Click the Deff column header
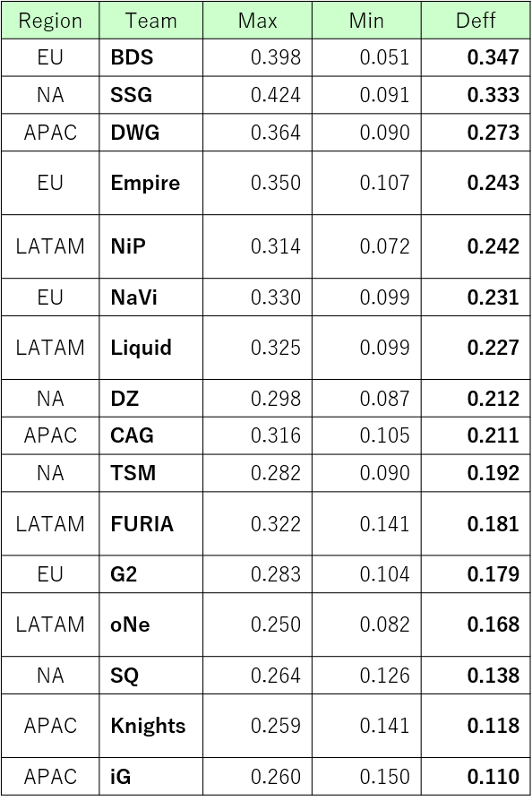The image size is (532, 801). 476,21
